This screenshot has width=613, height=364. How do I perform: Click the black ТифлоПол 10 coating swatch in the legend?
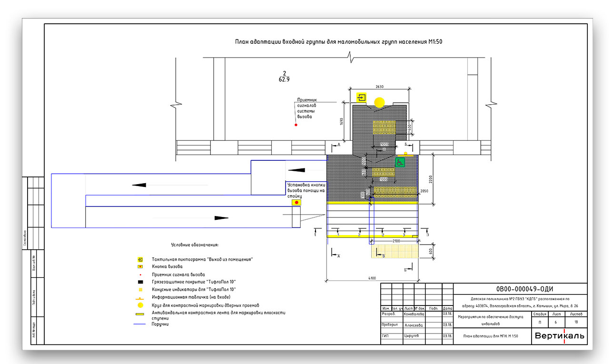140,282
